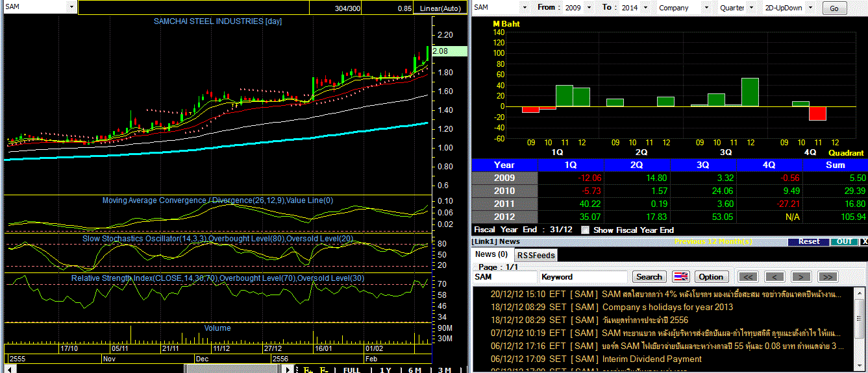Click the -12.06 cell for 2009 1Q
This screenshot has height=373, width=868.
pos(571,178)
